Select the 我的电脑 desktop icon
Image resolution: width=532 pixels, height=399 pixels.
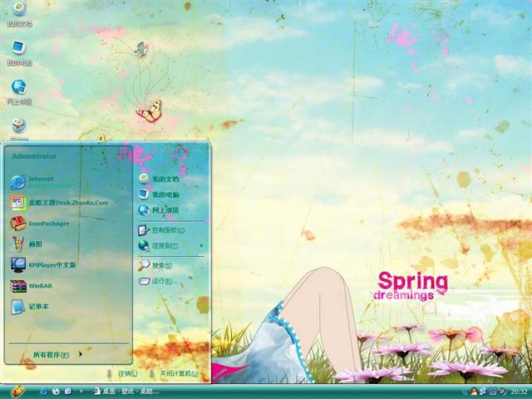pyautogui.click(x=19, y=53)
